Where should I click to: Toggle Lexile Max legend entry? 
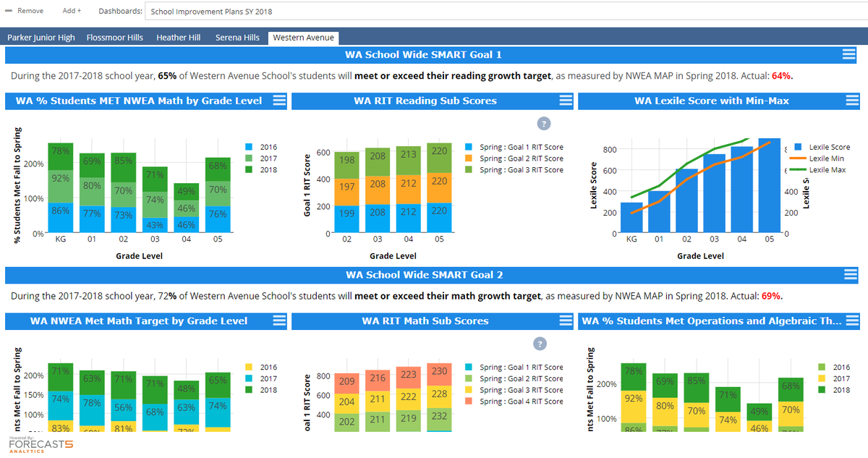[820, 169]
